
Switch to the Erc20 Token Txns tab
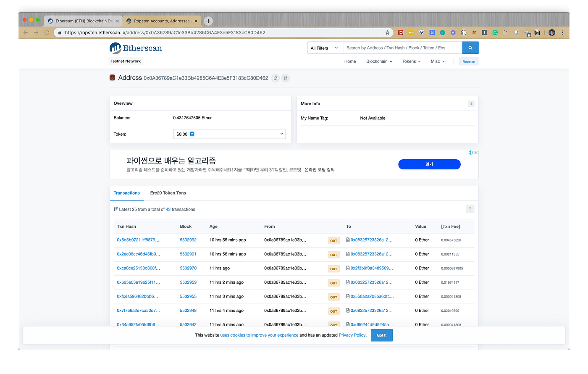[168, 193]
